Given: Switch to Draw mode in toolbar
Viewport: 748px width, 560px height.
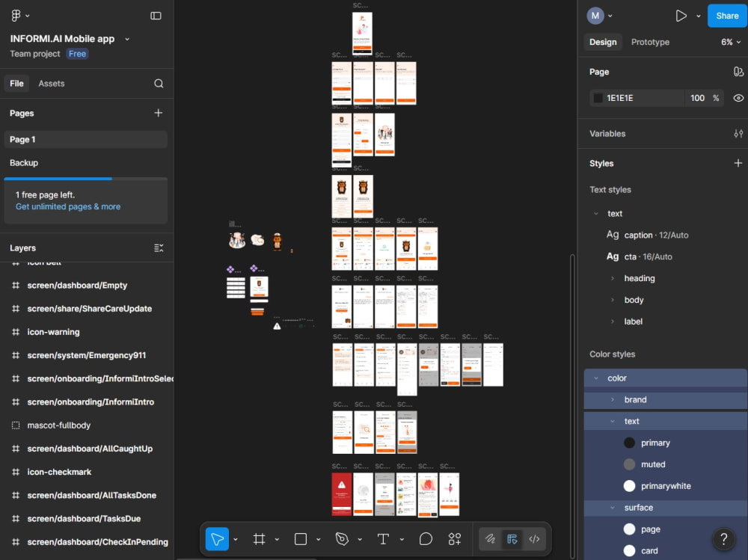Looking at the screenshot, I should [x=490, y=539].
